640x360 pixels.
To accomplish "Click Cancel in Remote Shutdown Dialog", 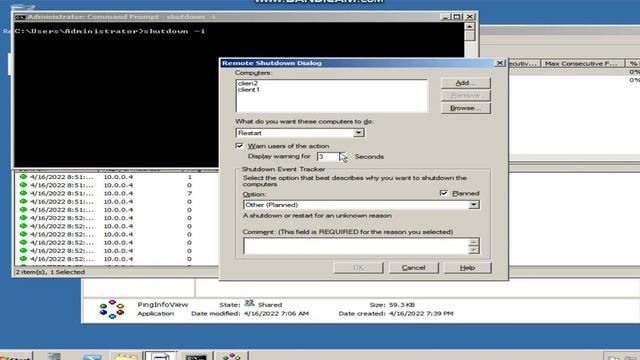I will [x=413, y=268].
